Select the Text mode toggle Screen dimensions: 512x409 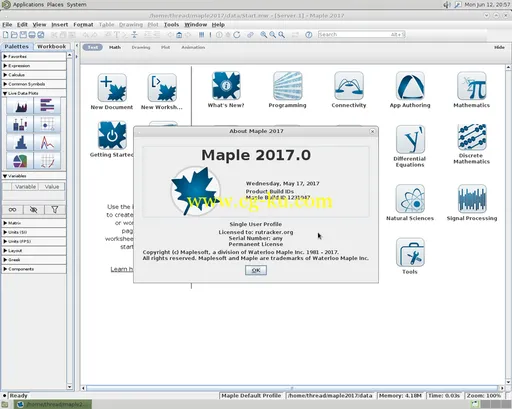pyautogui.click(x=93, y=47)
